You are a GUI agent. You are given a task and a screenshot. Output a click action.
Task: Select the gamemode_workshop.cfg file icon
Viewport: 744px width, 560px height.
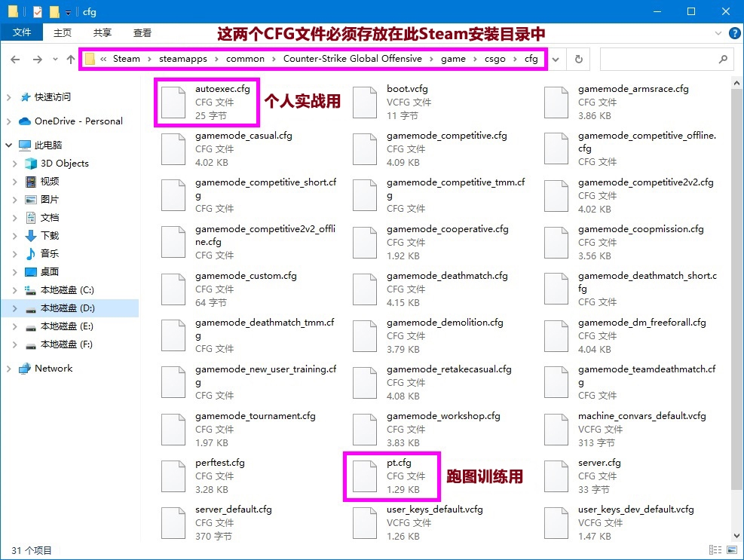pyautogui.click(x=364, y=430)
